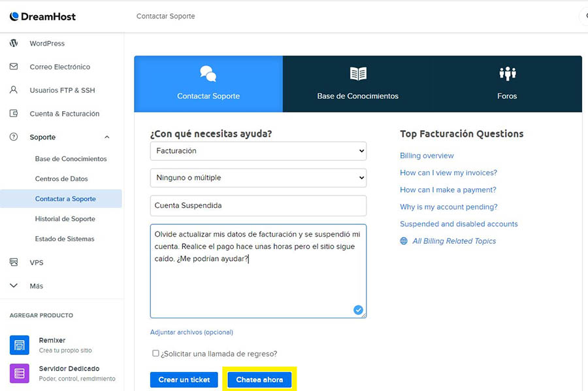This screenshot has height=391, width=588.
Task: Click the VPS server icon
Action: point(14,262)
